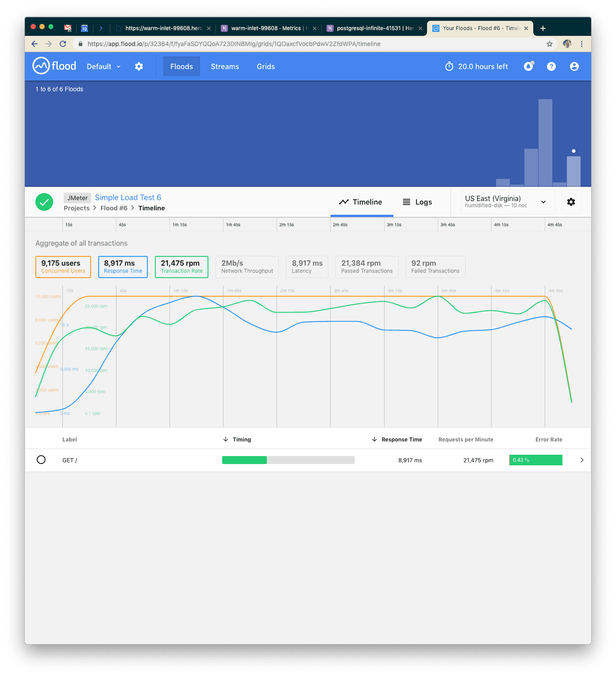
Task: Toggle the Network Throughput metric card
Action: coord(247,267)
